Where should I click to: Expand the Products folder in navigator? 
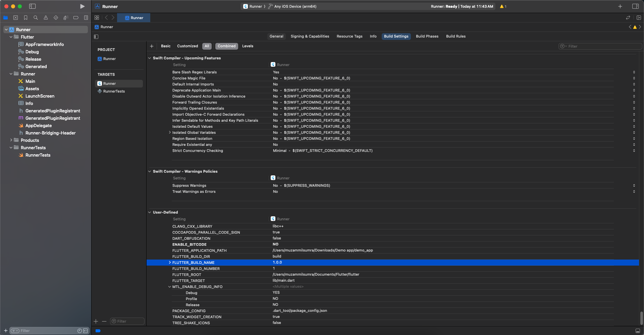(11, 140)
